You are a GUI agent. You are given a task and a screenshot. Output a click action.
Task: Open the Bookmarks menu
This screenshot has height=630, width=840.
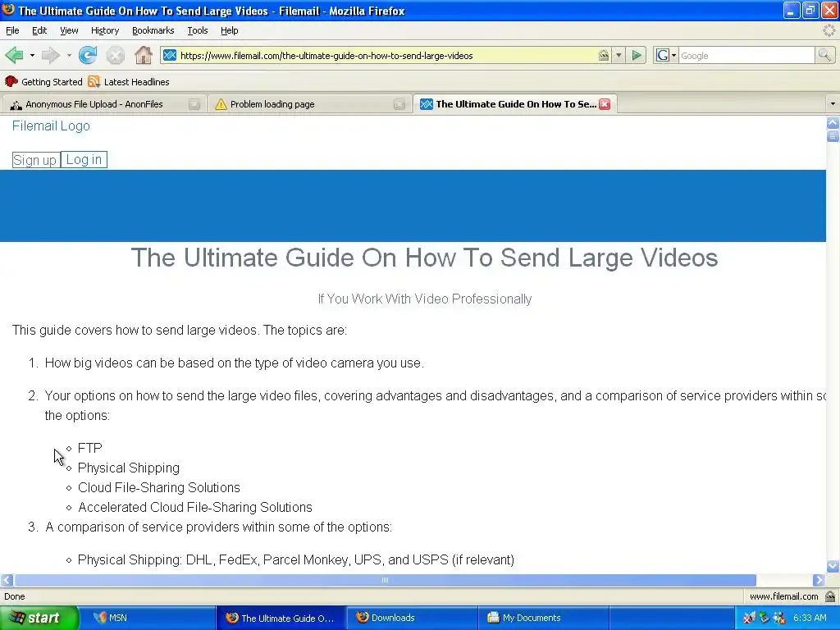pos(153,30)
